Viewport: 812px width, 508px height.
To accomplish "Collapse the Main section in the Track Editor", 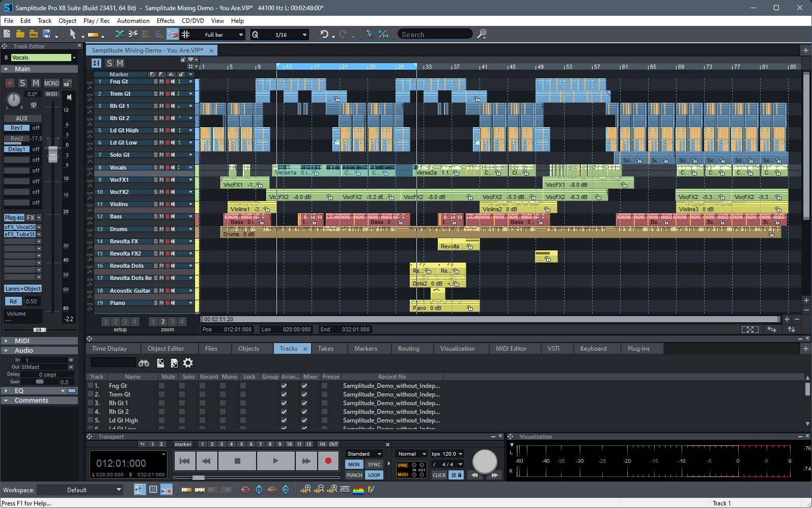I will [x=6, y=69].
